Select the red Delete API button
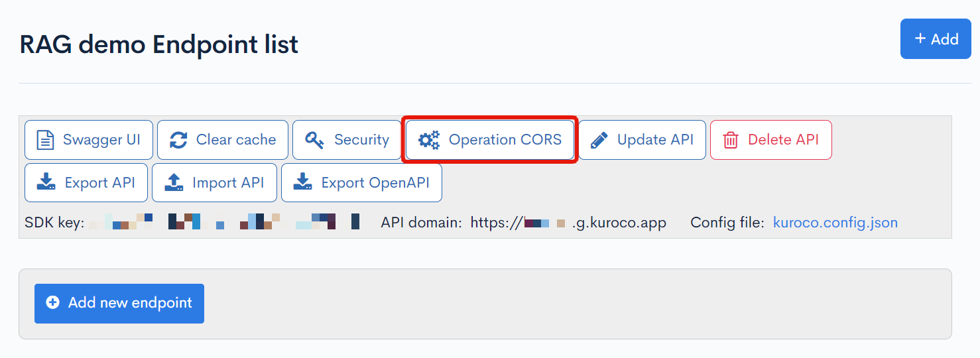The image size is (980, 358). [x=770, y=140]
